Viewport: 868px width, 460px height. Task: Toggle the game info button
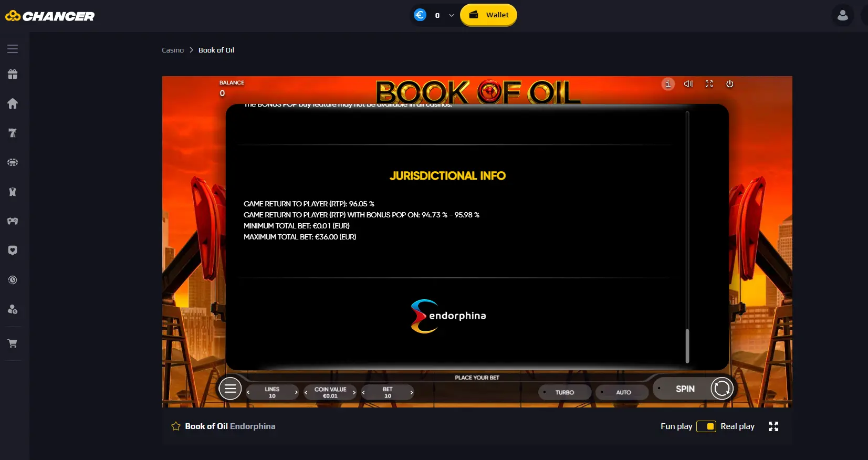(668, 84)
